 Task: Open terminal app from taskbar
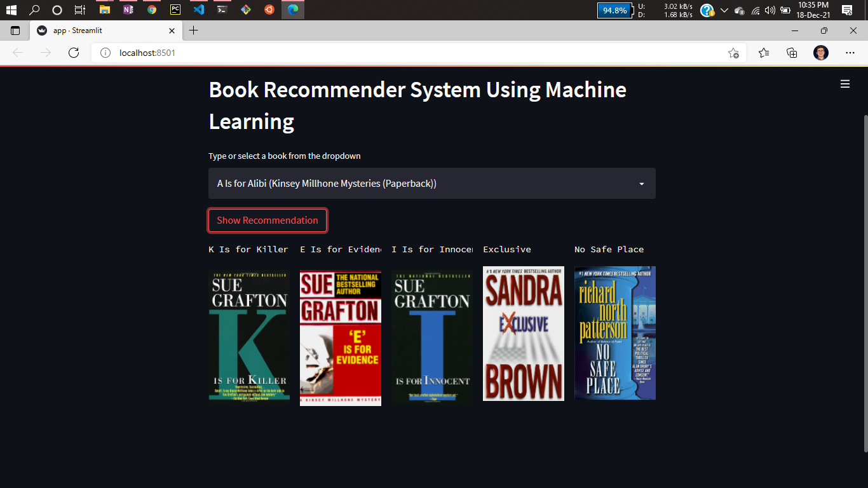point(222,10)
